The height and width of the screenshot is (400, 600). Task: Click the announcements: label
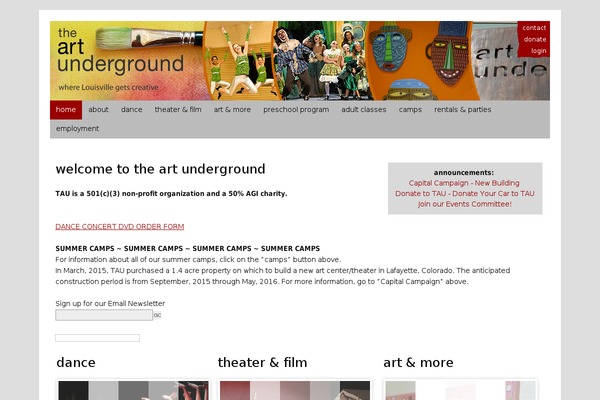tap(464, 173)
